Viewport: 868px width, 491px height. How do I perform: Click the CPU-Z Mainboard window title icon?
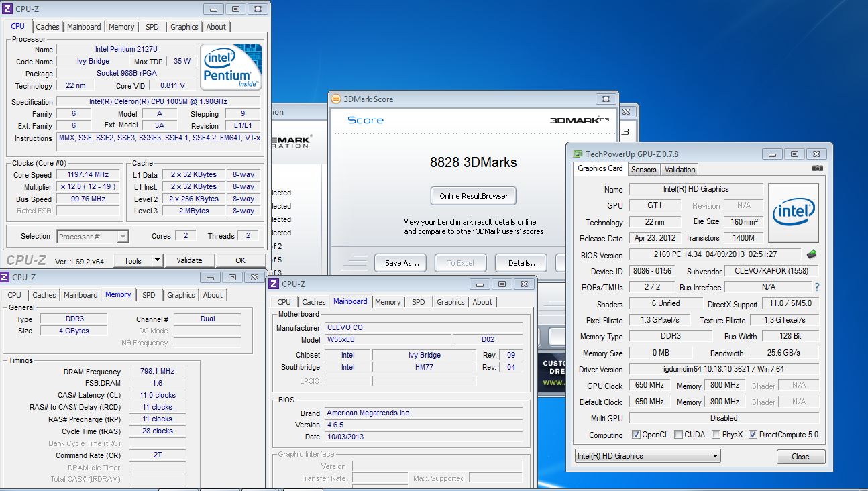click(x=274, y=284)
